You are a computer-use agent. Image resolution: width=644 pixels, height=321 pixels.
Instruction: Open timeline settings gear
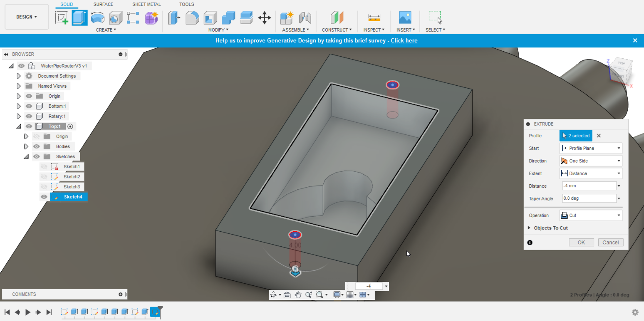635,312
